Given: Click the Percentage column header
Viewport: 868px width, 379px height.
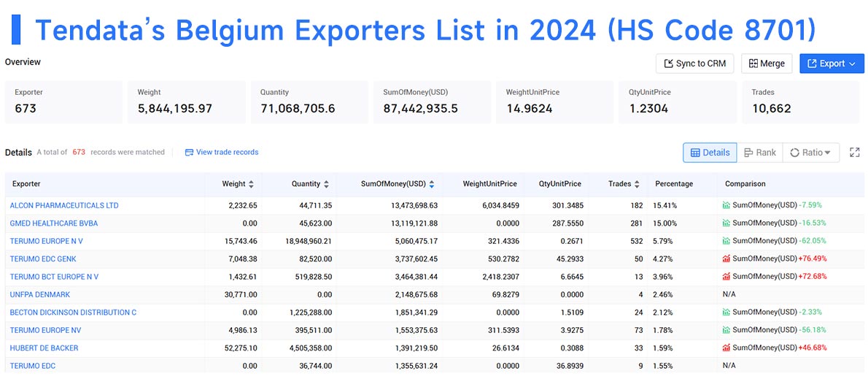Looking at the screenshot, I should click(674, 184).
